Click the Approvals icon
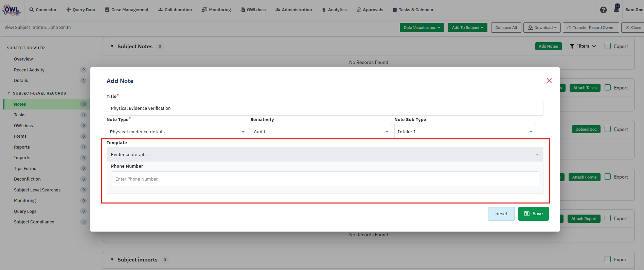Image resolution: width=644 pixels, height=270 pixels. 359,10
